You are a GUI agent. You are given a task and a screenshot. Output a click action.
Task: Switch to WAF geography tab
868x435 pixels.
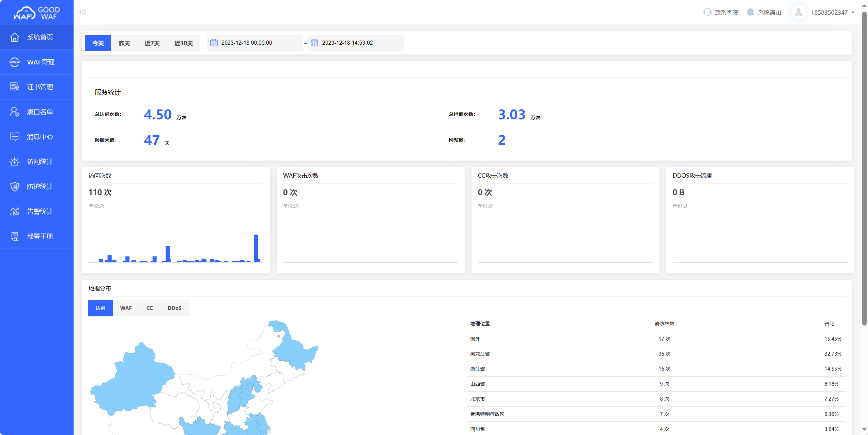coord(126,308)
